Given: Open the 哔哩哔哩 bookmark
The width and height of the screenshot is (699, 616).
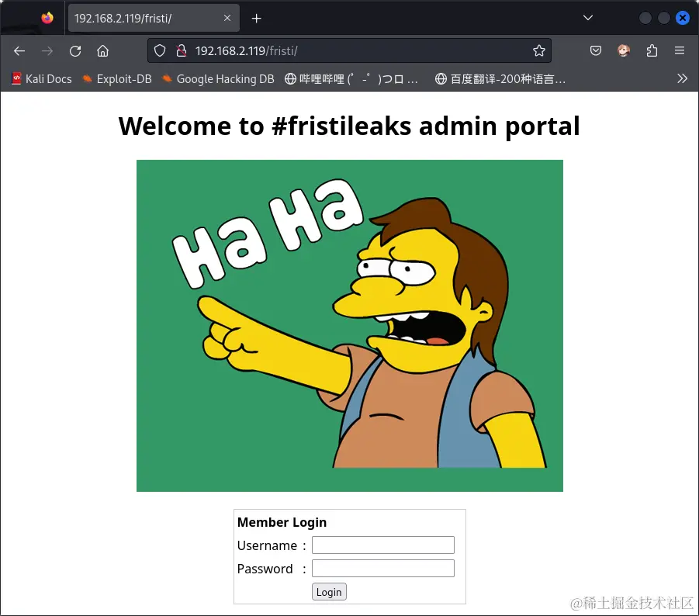Looking at the screenshot, I should click(x=351, y=79).
